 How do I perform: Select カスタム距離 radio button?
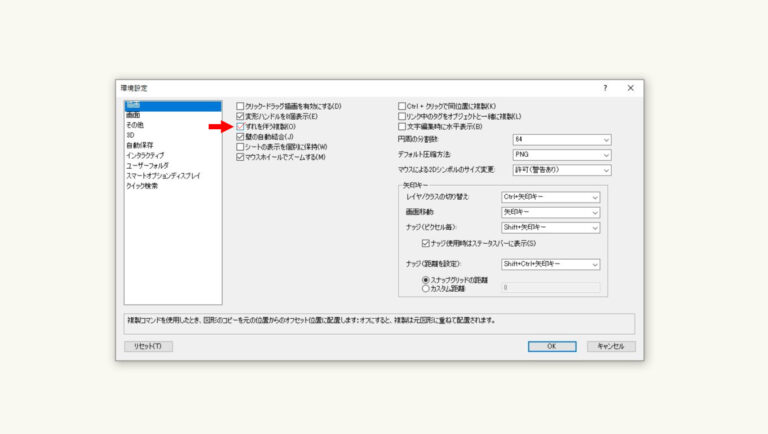pos(425,288)
